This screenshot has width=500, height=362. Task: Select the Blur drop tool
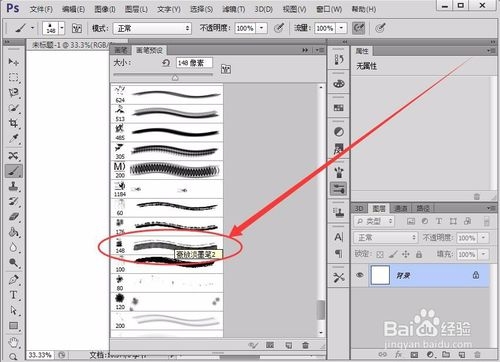(13, 247)
